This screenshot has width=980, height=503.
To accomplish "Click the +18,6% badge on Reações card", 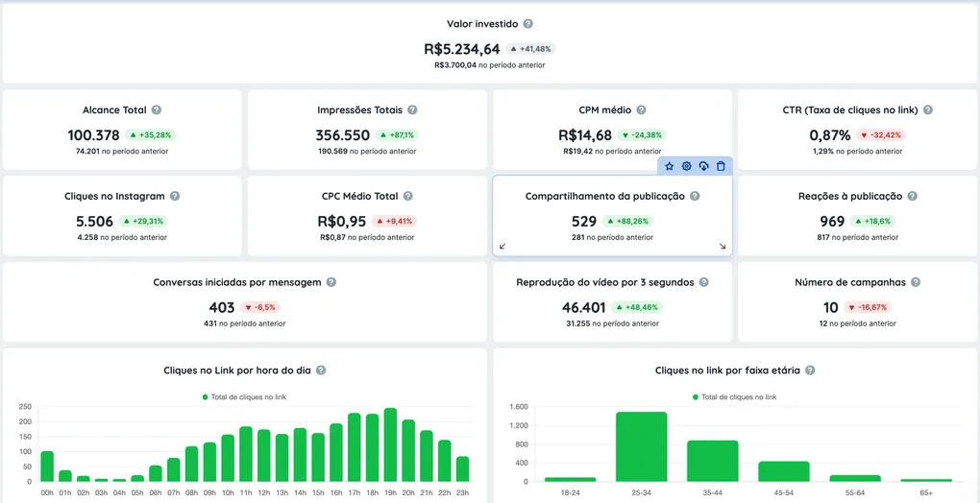I will coord(872,221).
